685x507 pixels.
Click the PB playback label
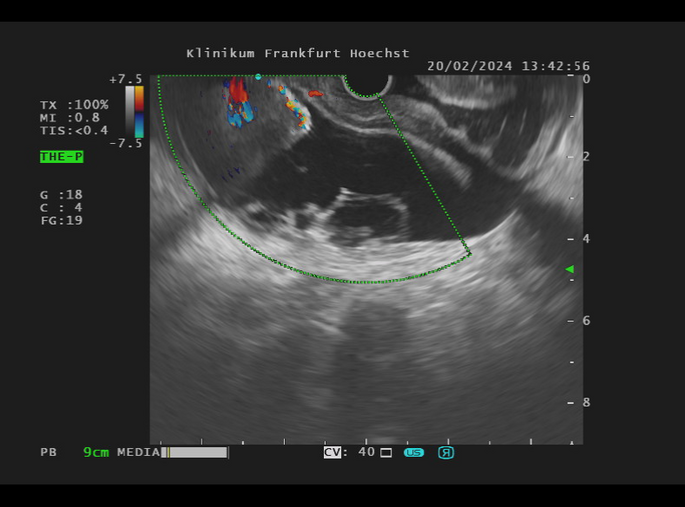(48, 452)
